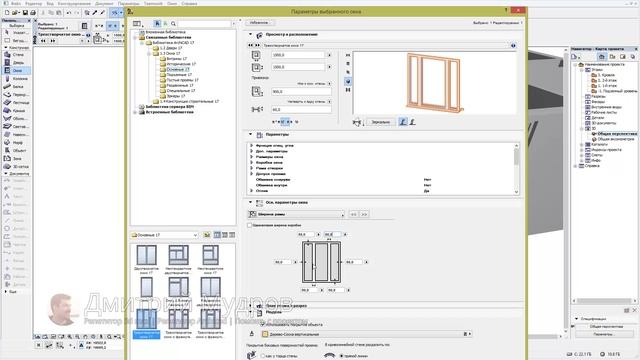Select the Morph (Морф) tool
640x360 pixels.
pos(16,142)
